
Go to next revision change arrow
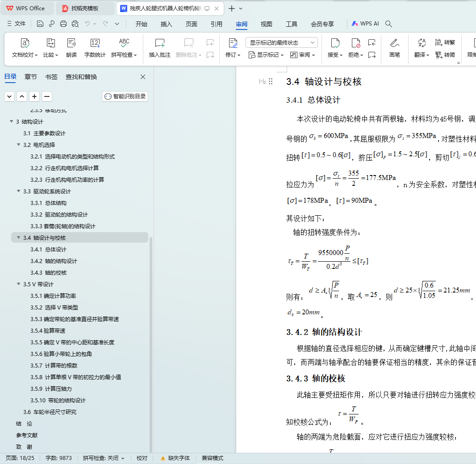point(372,55)
